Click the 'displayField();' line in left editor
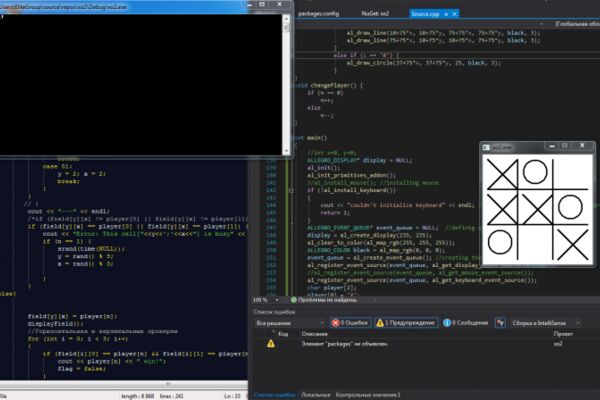 [x=55, y=324]
